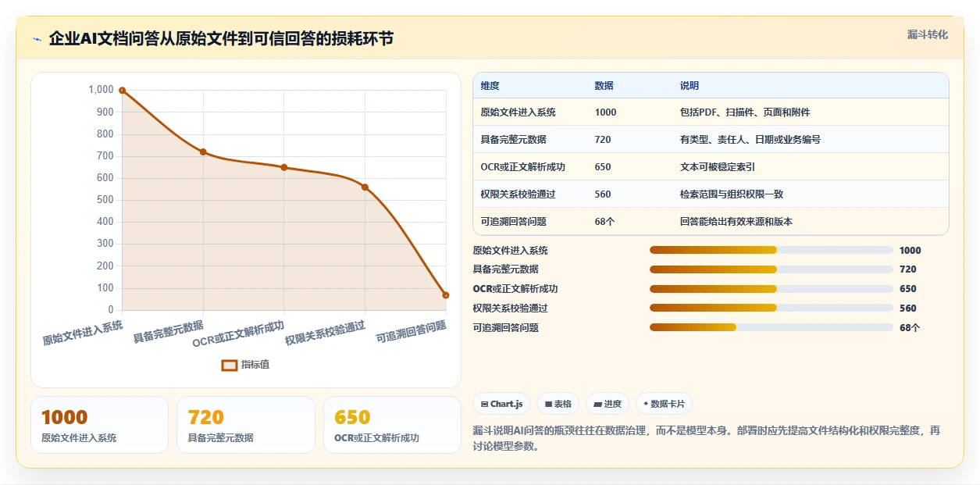Select the 表格 tag chip
This screenshot has width=980, height=485.
click(x=558, y=404)
